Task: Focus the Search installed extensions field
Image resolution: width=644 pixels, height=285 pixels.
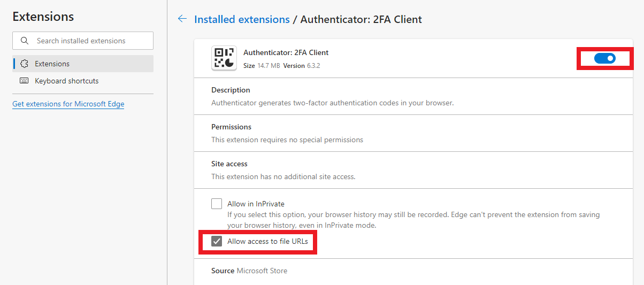Action: pos(83,41)
